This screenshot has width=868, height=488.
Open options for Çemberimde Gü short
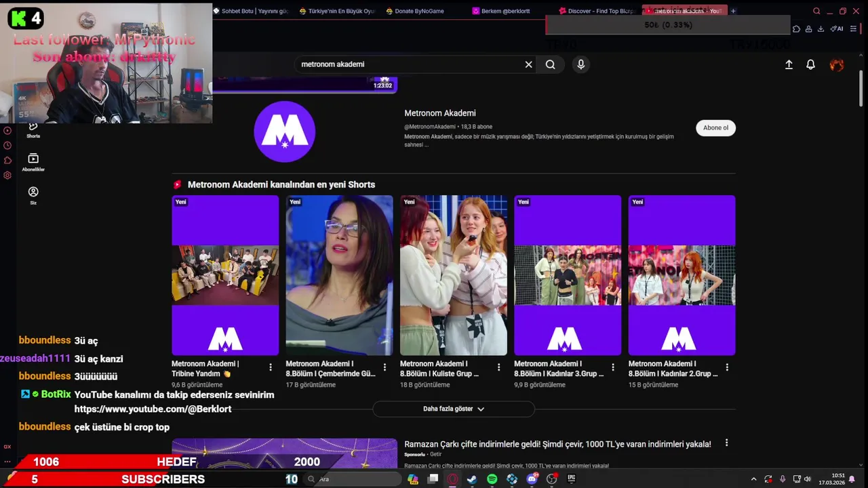pyautogui.click(x=384, y=367)
